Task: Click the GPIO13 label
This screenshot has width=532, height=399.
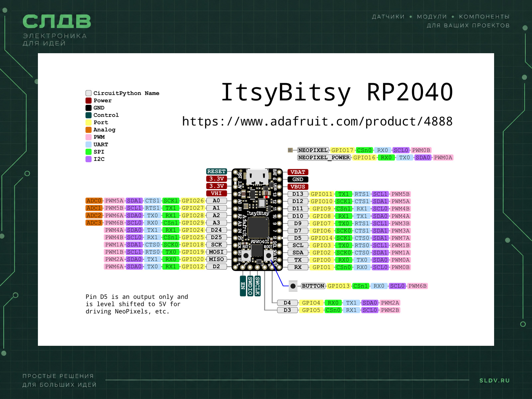Action: point(339,286)
